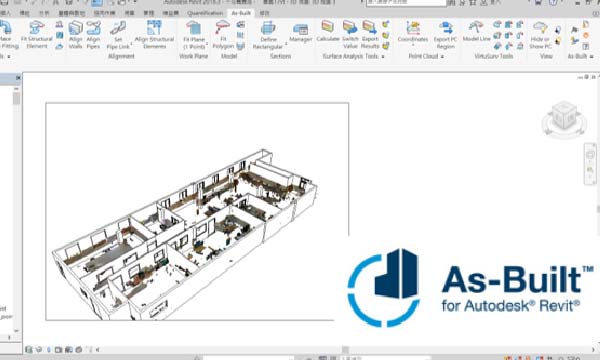Select the Fit Polygon tool
Screen dimensions: 600x360
pos(223,35)
